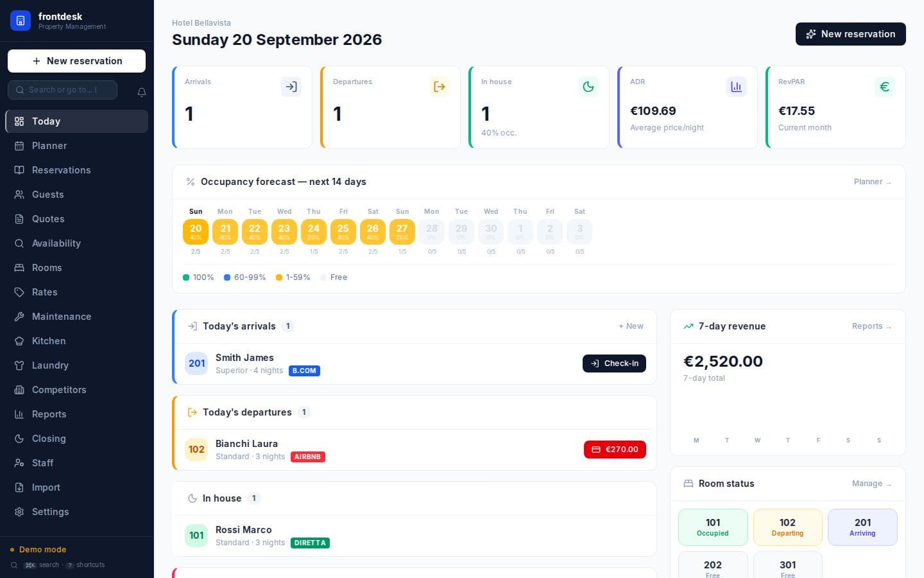This screenshot has height=578, width=924.
Task: Open Closing in the sidebar
Action: point(76,439)
